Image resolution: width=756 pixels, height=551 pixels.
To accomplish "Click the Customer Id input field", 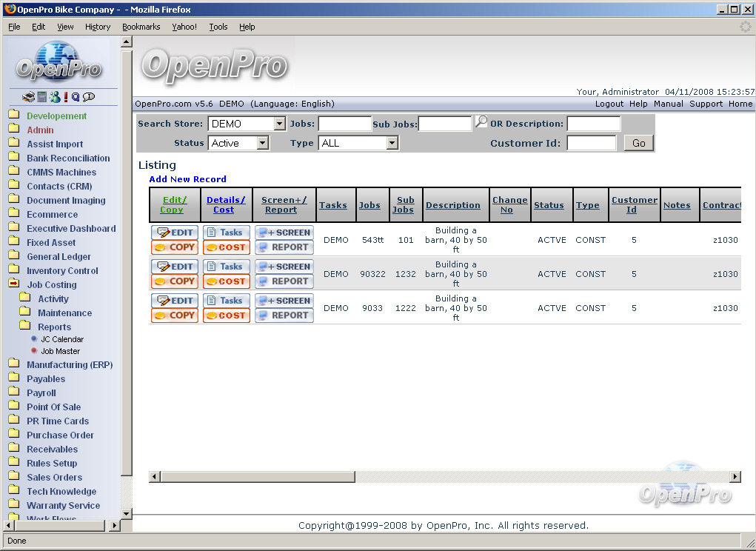I will click(591, 143).
